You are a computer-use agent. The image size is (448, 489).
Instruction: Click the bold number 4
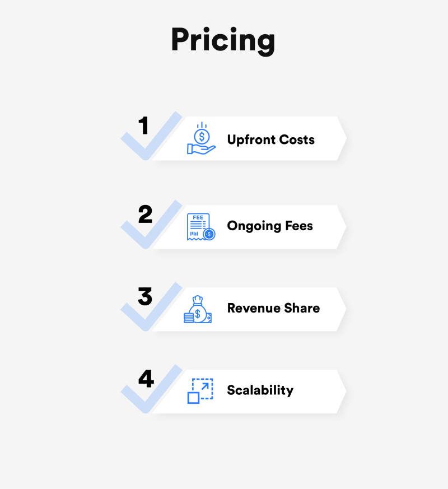tap(146, 379)
